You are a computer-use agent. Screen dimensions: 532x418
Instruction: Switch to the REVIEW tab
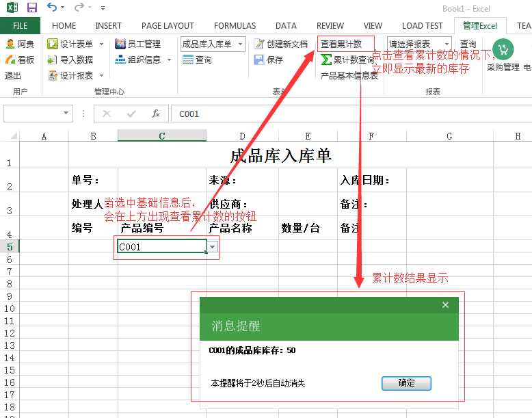tap(330, 26)
